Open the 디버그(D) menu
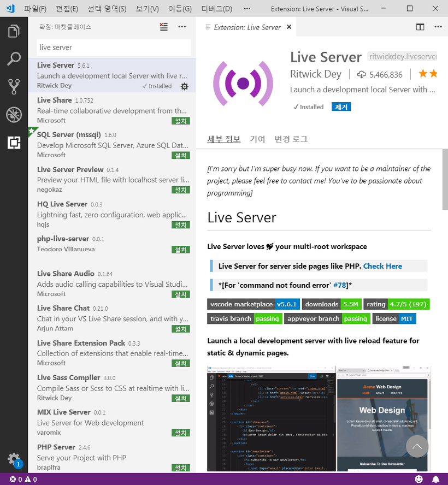 tap(216, 9)
